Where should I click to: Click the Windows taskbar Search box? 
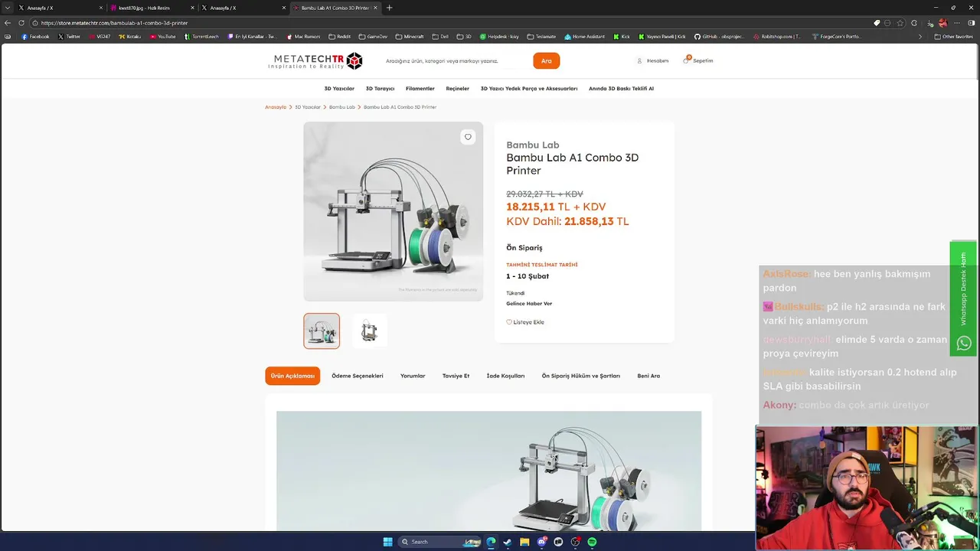coord(438,542)
